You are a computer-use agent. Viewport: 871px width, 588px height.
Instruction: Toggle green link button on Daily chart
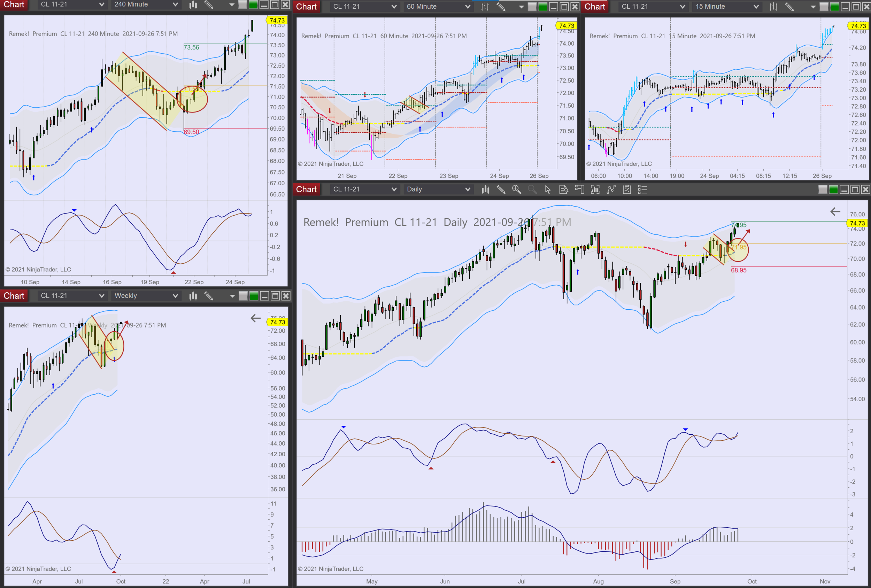tap(833, 189)
